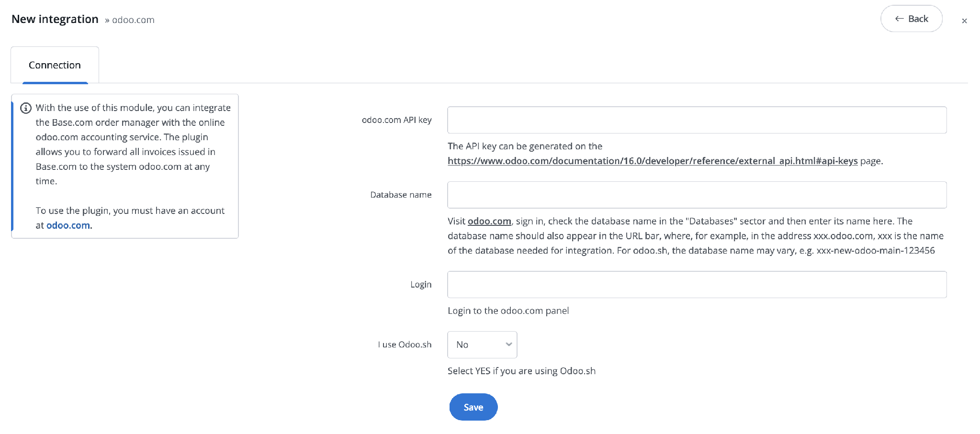This screenshot has width=980, height=434.
Task: Click the Database name label
Action: pos(401,195)
